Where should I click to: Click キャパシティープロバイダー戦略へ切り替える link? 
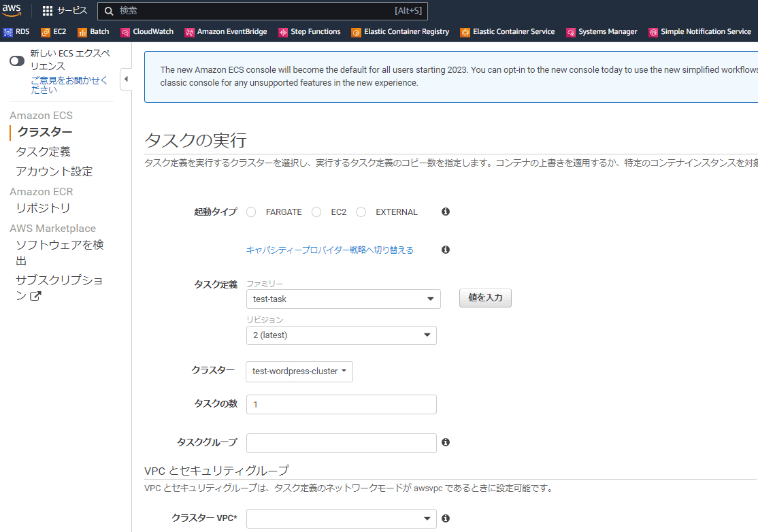coord(330,250)
